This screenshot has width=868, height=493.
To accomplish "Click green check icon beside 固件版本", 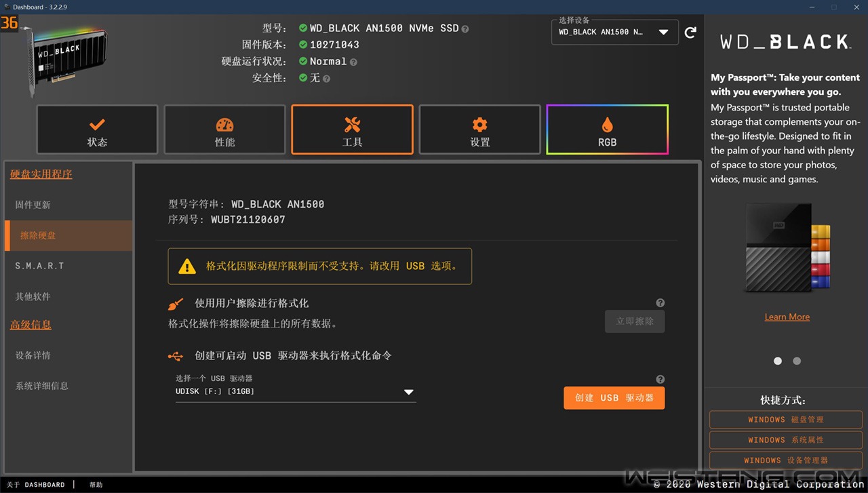I will point(302,45).
